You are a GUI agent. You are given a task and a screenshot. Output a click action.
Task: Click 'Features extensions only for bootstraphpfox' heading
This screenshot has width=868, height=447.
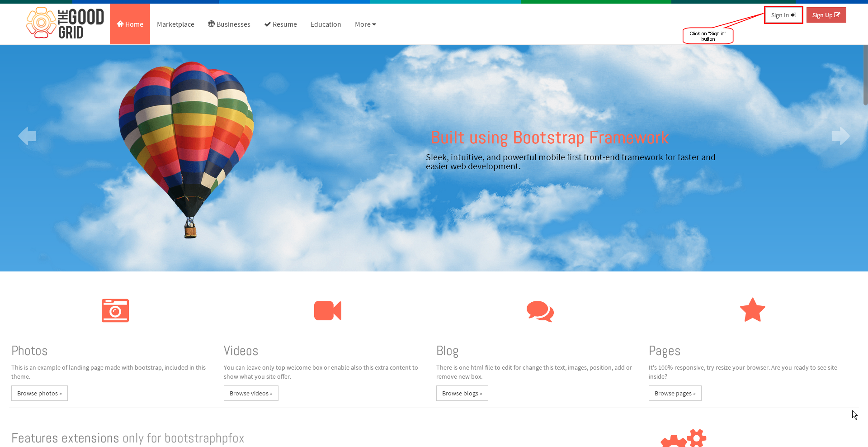(x=128, y=438)
